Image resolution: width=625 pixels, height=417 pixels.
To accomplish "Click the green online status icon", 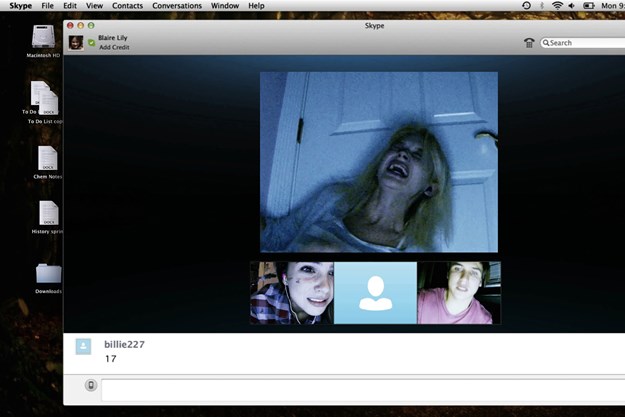I will pyautogui.click(x=92, y=43).
